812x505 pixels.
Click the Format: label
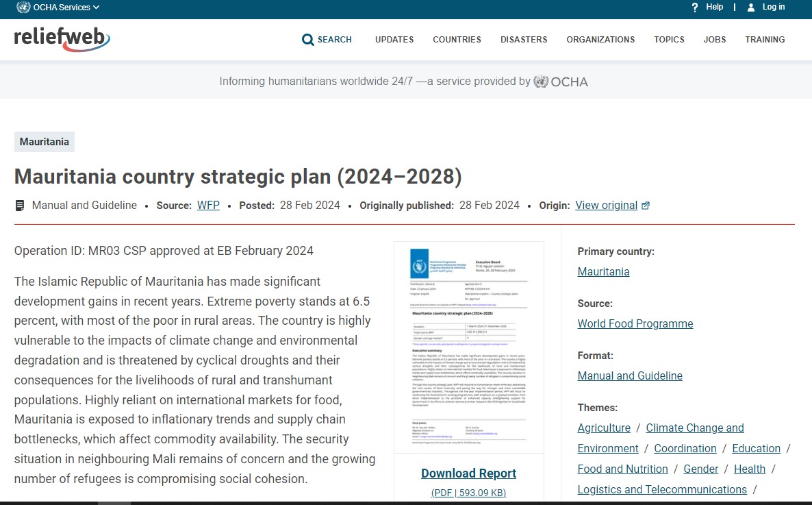coord(595,356)
